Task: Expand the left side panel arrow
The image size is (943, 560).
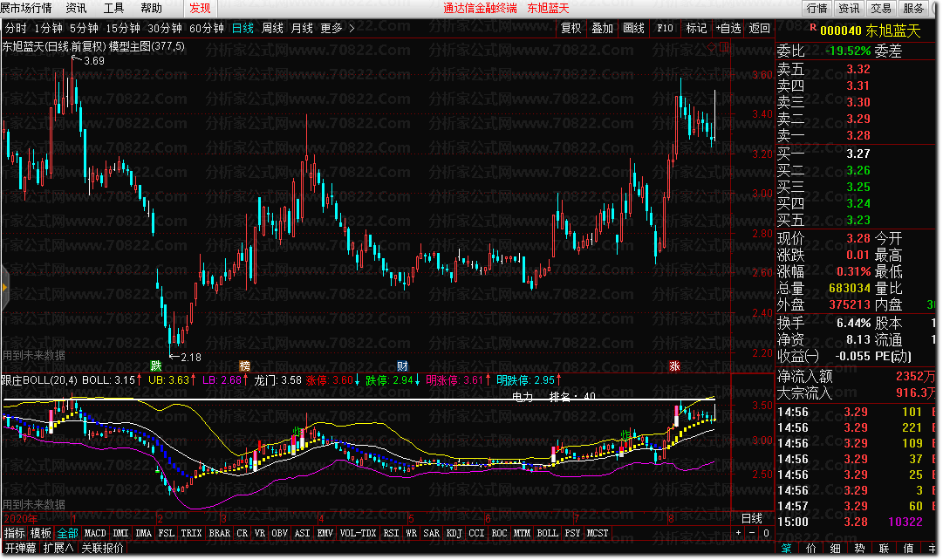Action: [x=4, y=288]
